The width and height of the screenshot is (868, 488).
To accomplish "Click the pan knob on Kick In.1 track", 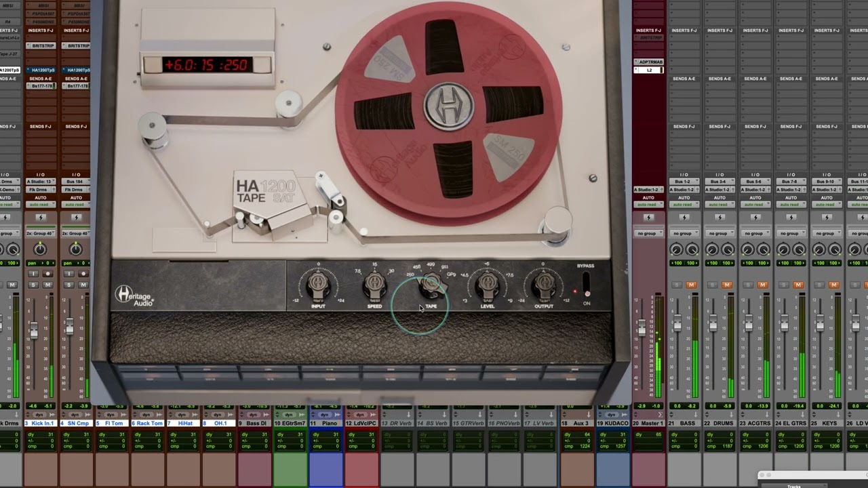I will click(40, 249).
